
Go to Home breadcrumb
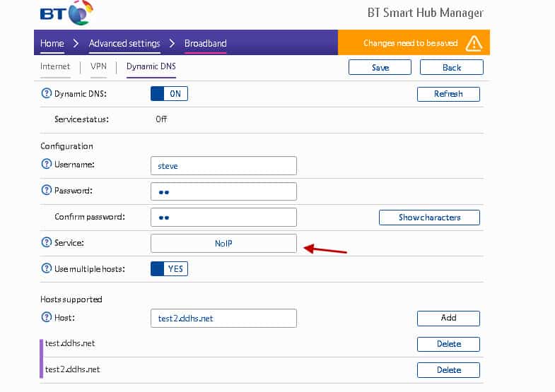point(52,44)
